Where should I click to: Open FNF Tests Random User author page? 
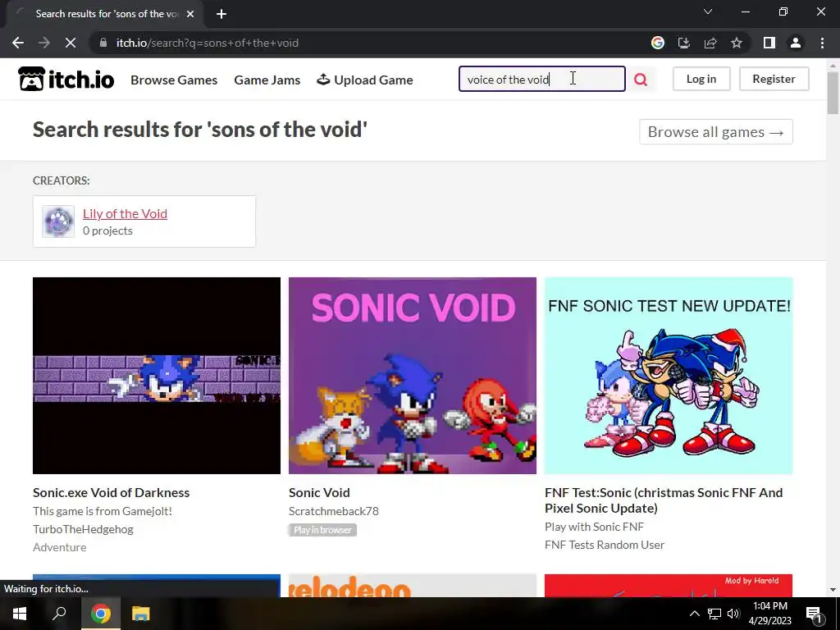pyautogui.click(x=605, y=545)
